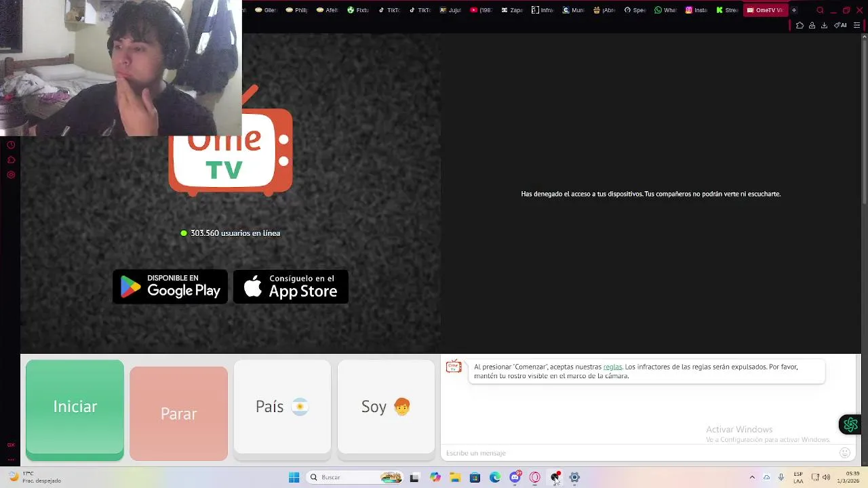Open the emoji picker in chat box
This screenshot has width=868, height=488.
click(x=845, y=453)
